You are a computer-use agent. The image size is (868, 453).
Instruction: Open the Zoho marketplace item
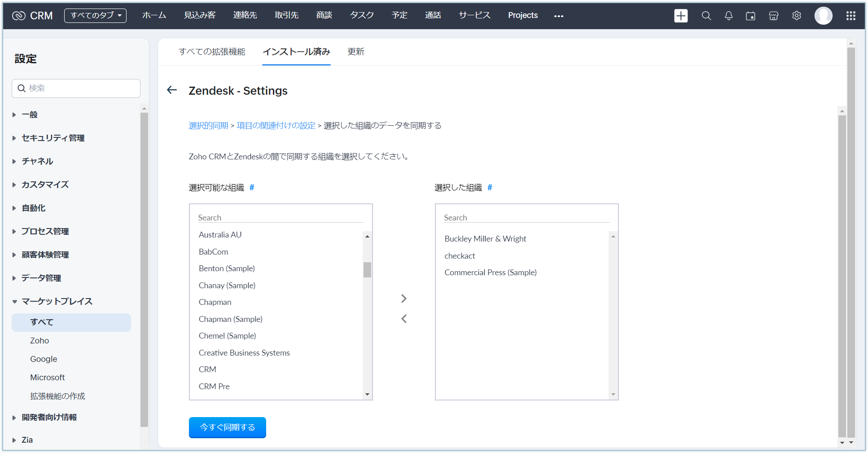39,341
